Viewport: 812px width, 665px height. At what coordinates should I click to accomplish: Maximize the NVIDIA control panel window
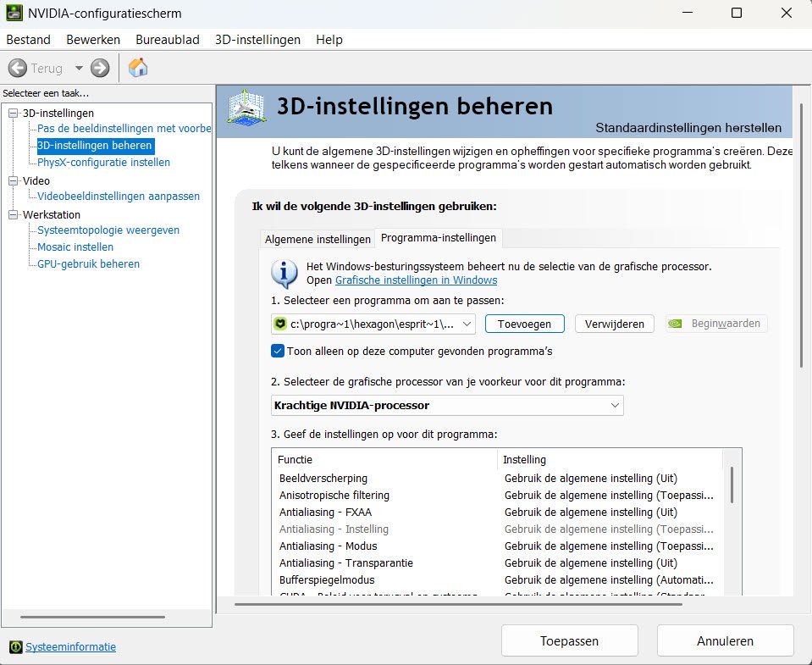(x=737, y=13)
